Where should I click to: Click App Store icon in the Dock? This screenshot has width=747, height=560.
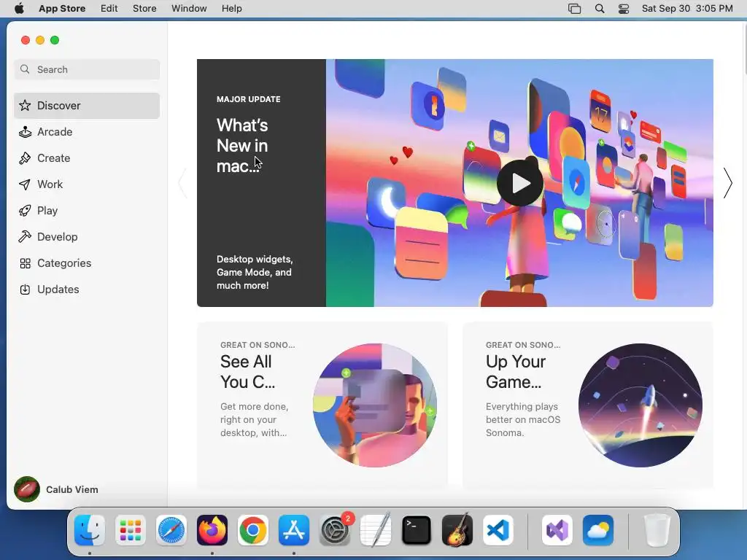tap(294, 530)
